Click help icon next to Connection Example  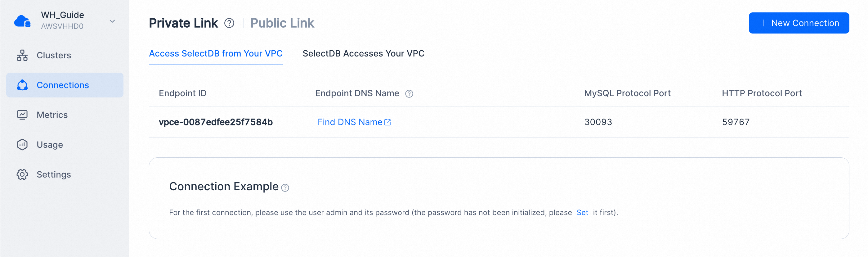point(285,188)
